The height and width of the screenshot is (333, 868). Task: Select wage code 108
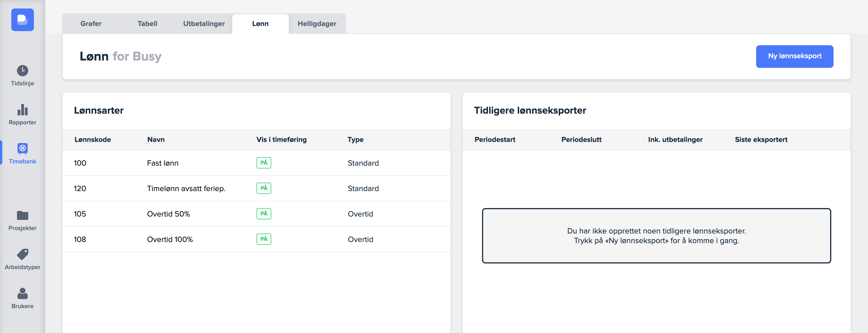[x=80, y=239]
